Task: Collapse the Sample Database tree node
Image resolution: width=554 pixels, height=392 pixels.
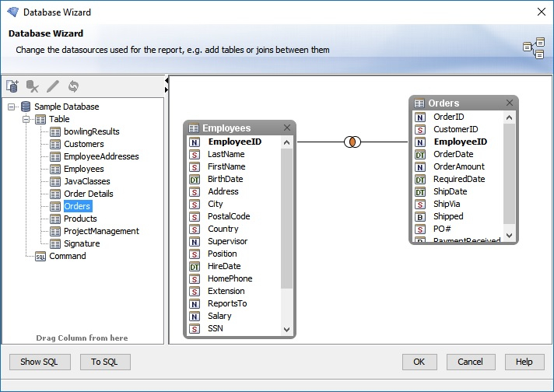Action: coord(12,107)
